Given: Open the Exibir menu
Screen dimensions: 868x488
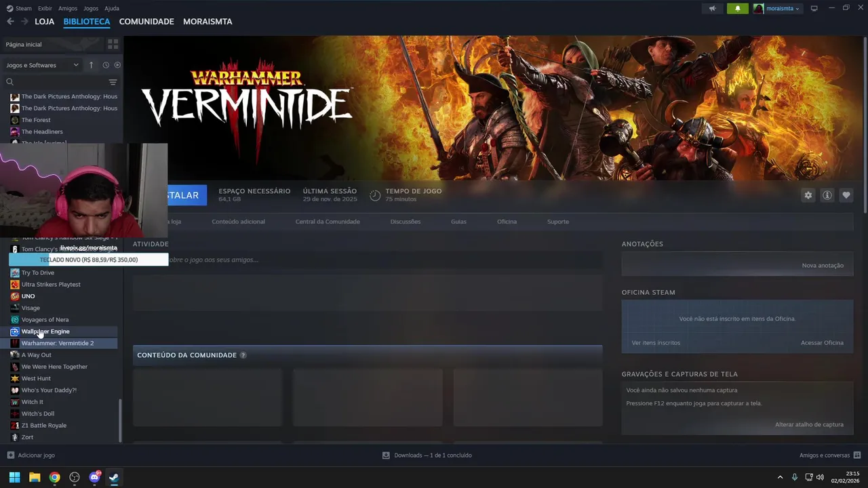Looking at the screenshot, I should click(x=45, y=8).
